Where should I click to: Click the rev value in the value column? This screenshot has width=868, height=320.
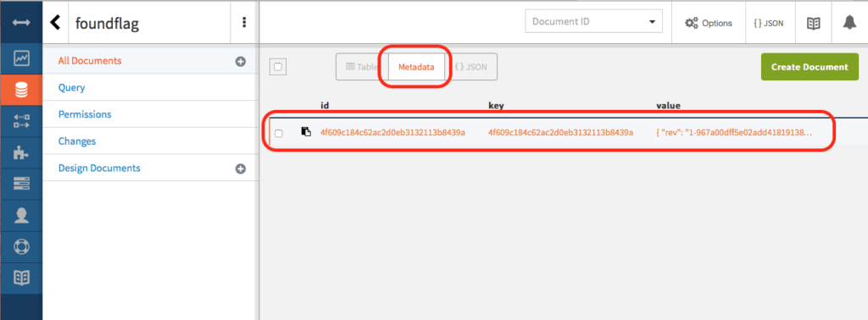click(x=733, y=132)
